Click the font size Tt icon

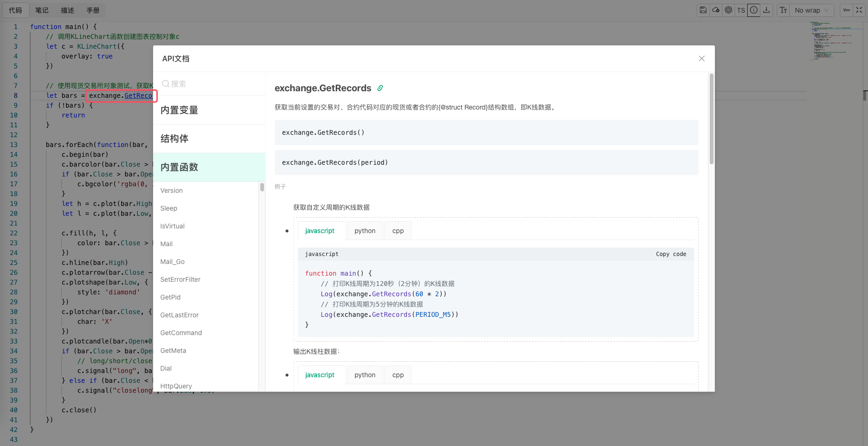coord(783,10)
